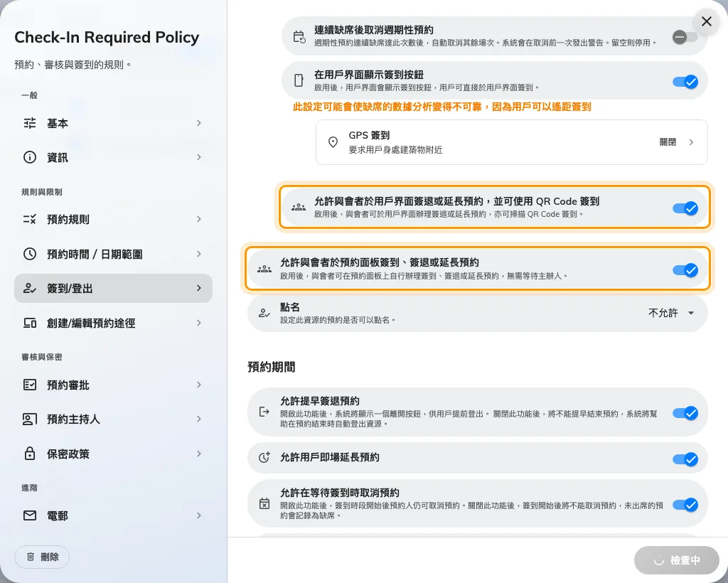Select 簽到/登出 in the sidebar
The width and height of the screenshot is (728, 583).
click(x=113, y=288)
